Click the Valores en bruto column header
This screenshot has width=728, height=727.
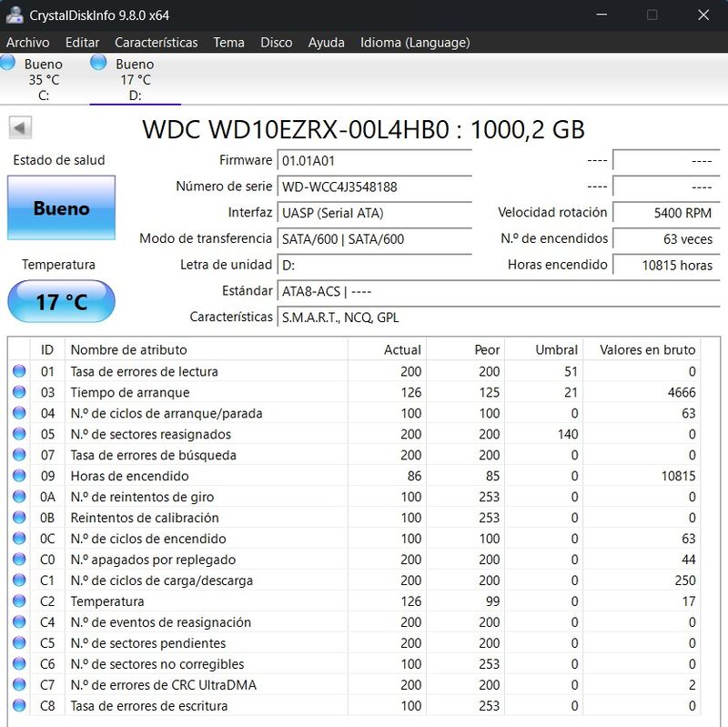click(642, 349)
